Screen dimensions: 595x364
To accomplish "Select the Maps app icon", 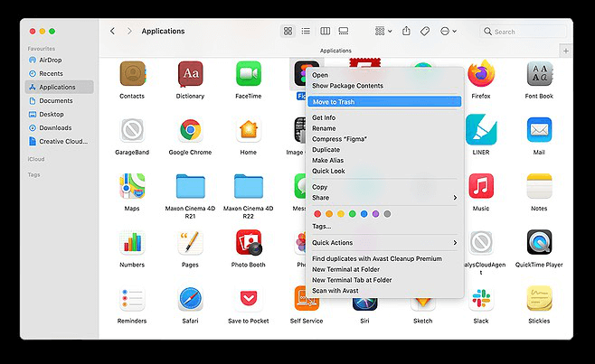I will 132,186.
